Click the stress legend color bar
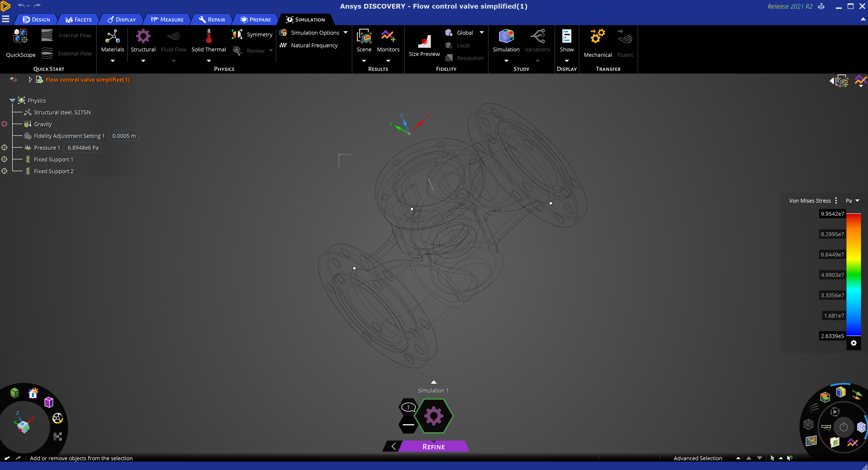The width and height of the screenshot is (868, 470). pyautogui.click(x=854, y=275)
